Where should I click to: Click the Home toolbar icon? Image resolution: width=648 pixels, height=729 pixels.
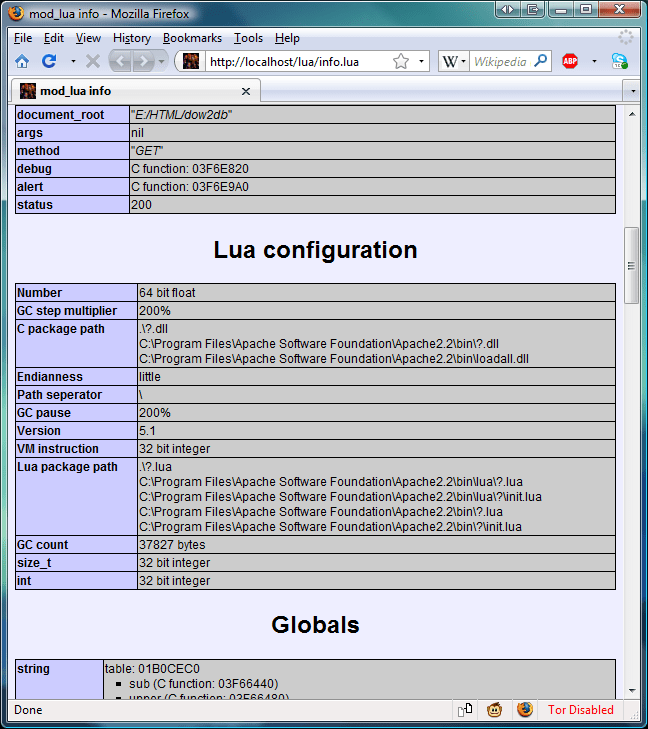pyautogui.click(x=22, y=61)
